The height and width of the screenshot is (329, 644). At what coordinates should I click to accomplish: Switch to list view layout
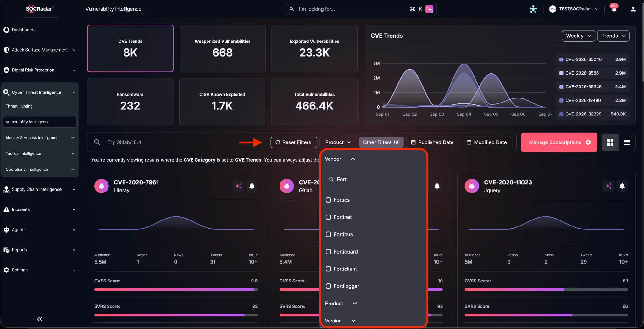tap(627, 142)
